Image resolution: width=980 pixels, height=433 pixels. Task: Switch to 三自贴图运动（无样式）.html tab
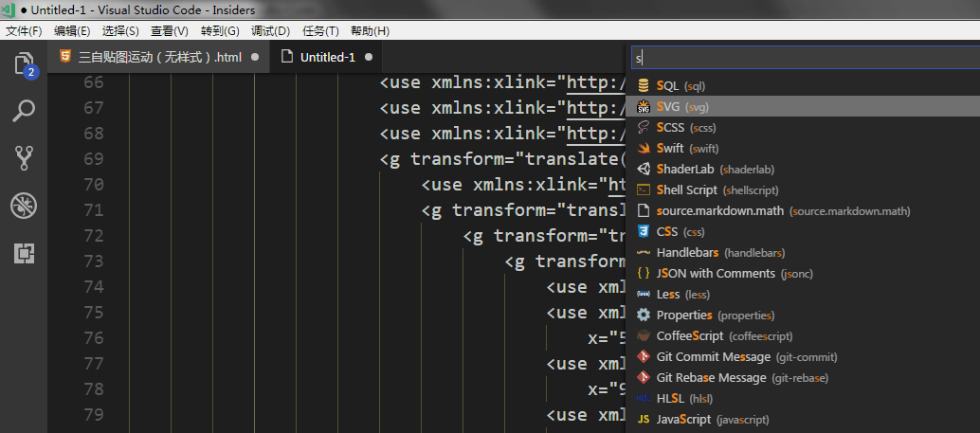pos(158,58)
